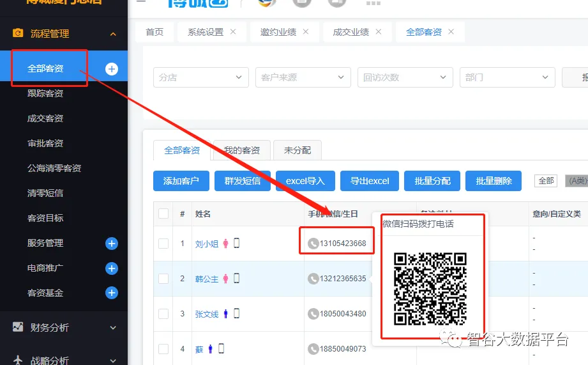The height and width of the screenshot is (365, 588).
Task: Open the 分店 dropdown
Action: (x=201, y=77)
